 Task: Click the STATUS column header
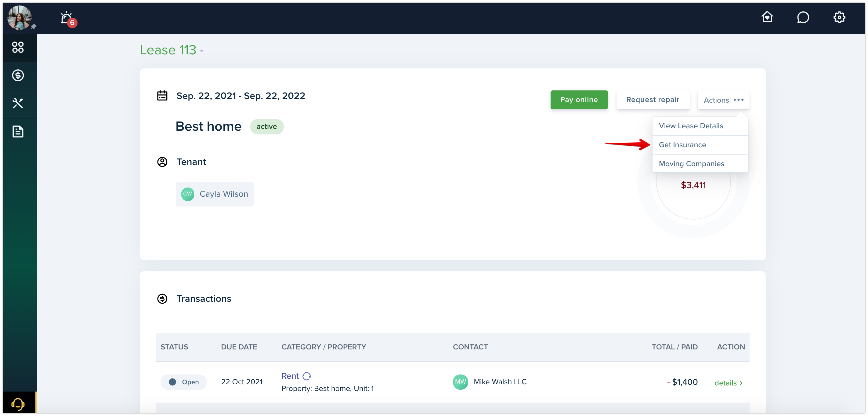pyautogui.click(x=174, y=347)
